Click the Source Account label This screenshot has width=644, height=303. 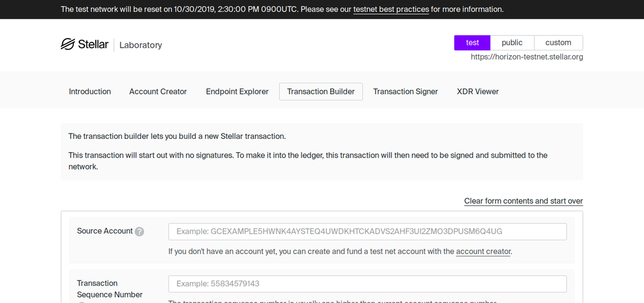click(x=105, y=231)
